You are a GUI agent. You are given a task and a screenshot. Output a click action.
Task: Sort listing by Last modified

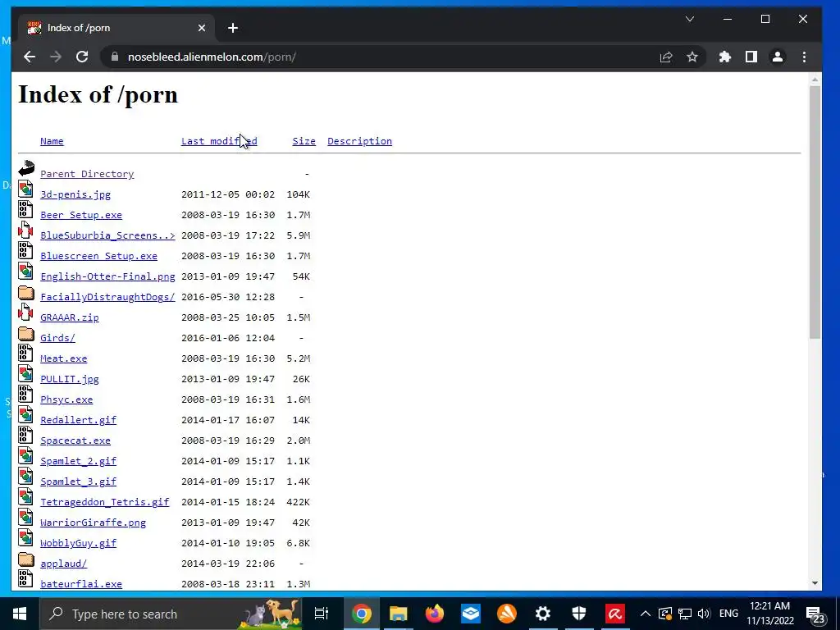[219, 141]
